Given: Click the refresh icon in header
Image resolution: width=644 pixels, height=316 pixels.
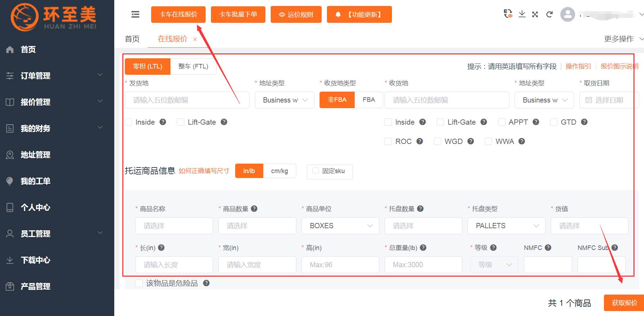Looking at the screenshot, I should [x=549, y=14].
